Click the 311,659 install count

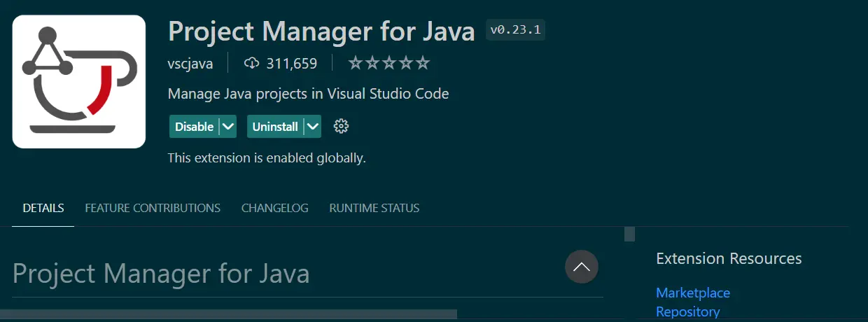click(291, 64)
